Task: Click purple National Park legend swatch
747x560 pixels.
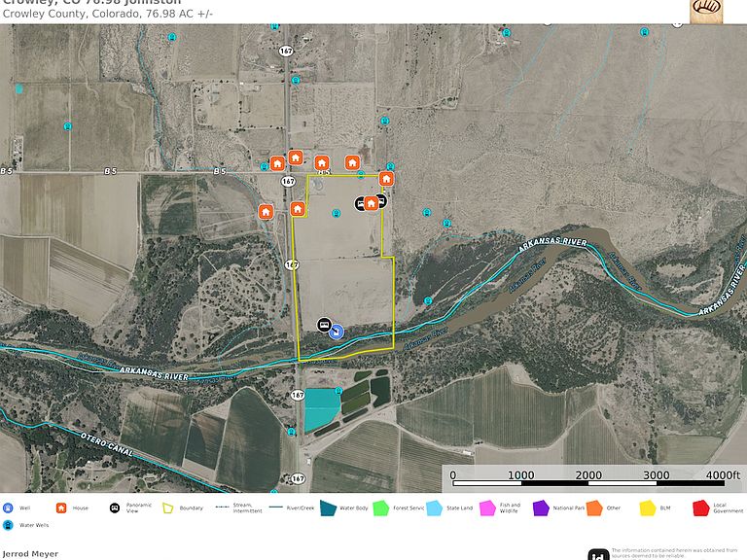Action: 541,508
